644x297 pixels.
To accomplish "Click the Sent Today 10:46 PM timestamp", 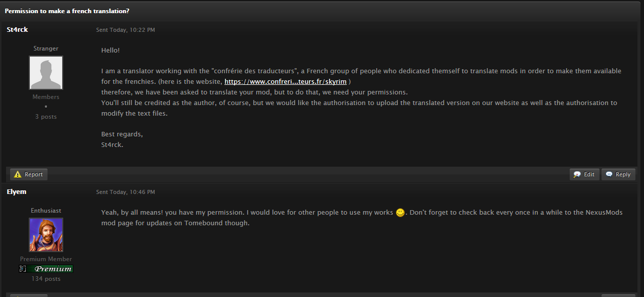I will 125,192.
